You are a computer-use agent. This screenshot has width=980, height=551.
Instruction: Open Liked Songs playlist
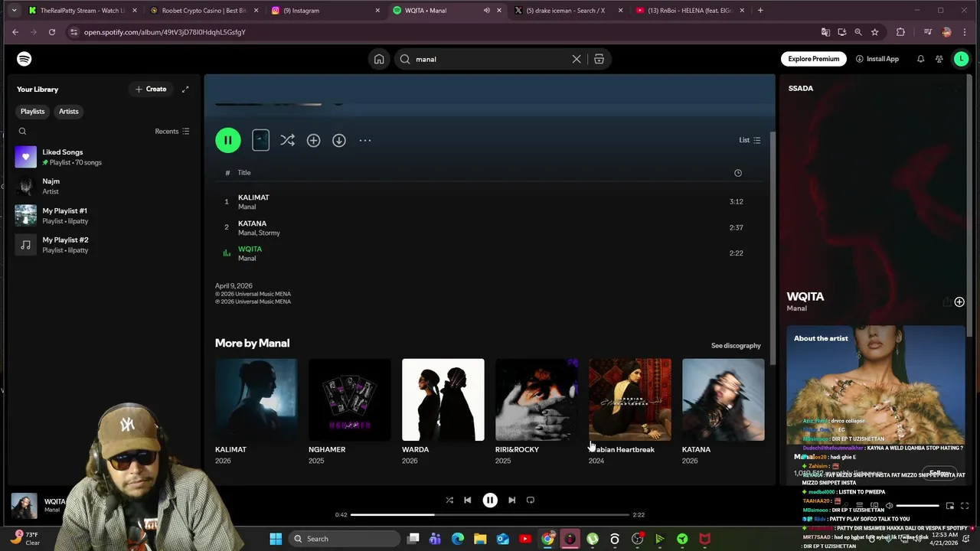click(x=103, y=157)
